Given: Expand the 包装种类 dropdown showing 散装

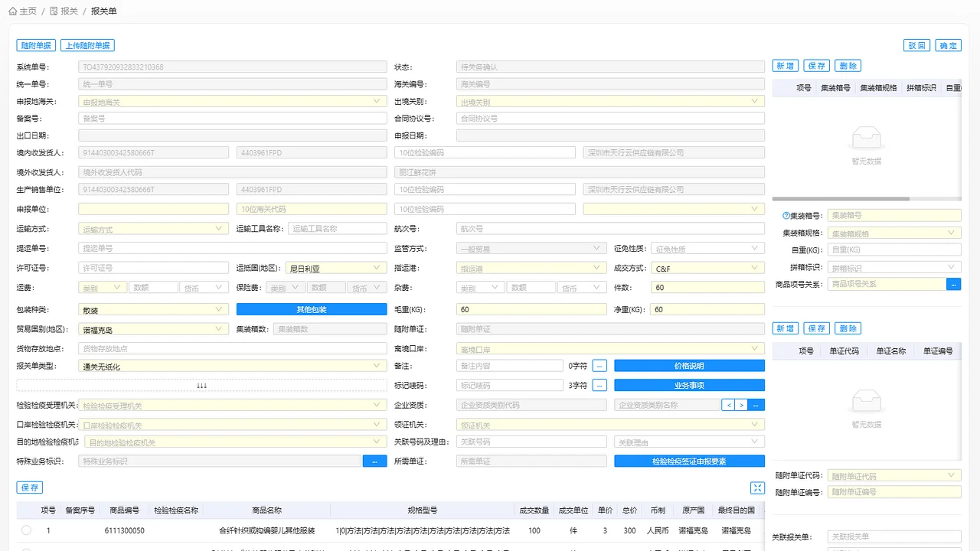Looking at the screenshot, I should [218, 308].
